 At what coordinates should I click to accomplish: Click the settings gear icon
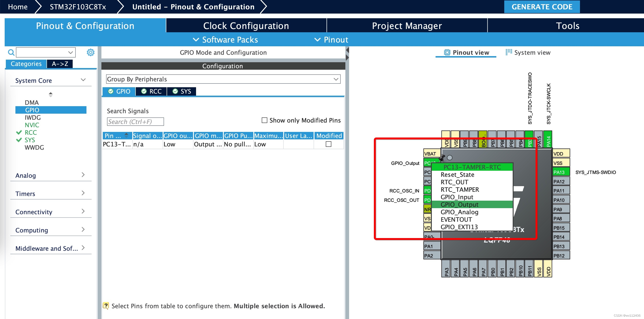pos(90,52)
